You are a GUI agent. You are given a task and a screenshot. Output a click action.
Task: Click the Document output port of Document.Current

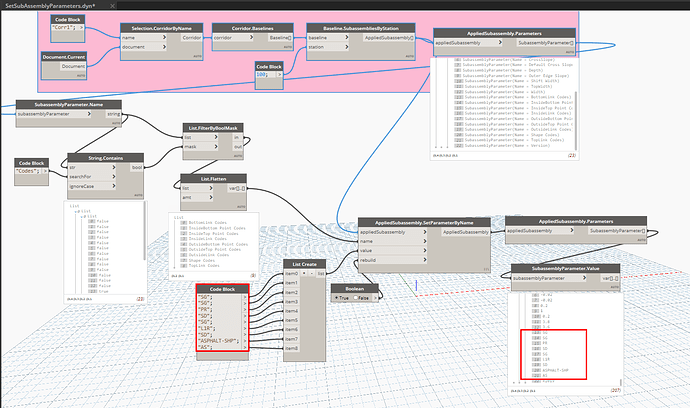[x=73, y=66]
